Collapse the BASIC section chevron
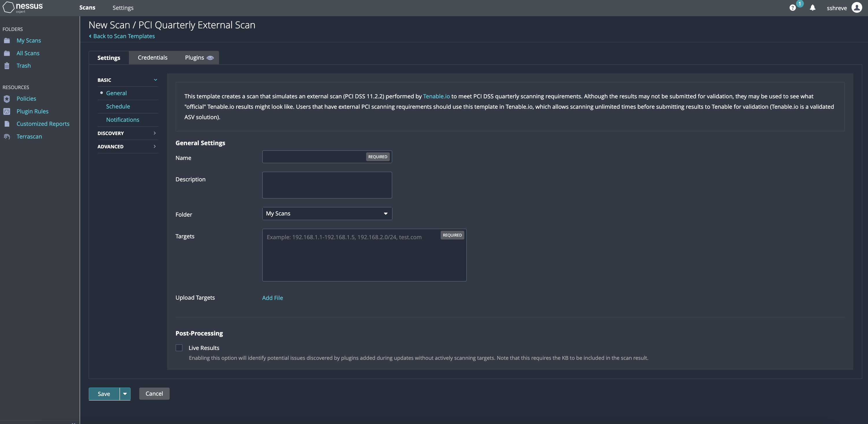Image resolution: width=868 pixels, height=424 pixels. [155, 80]
